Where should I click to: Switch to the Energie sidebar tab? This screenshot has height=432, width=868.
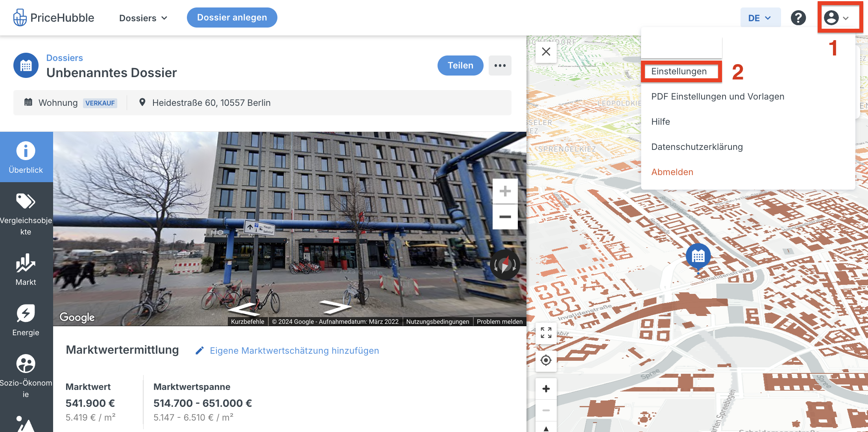tap(26, 320)
